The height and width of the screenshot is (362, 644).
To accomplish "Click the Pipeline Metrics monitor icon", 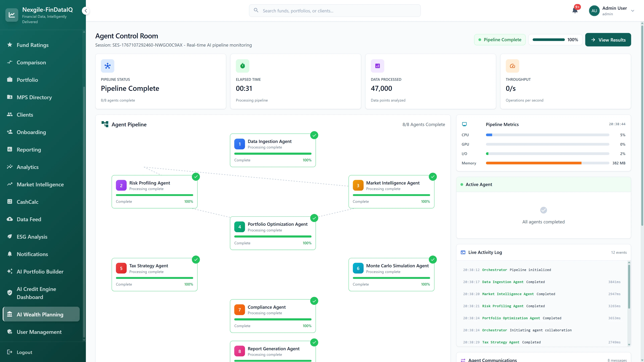I will tap(464, 124).
